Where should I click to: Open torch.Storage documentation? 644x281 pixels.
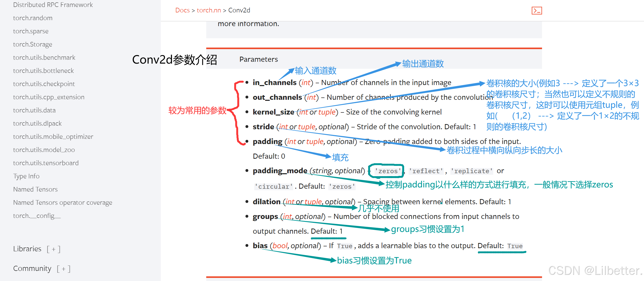[x=33, y=44]
